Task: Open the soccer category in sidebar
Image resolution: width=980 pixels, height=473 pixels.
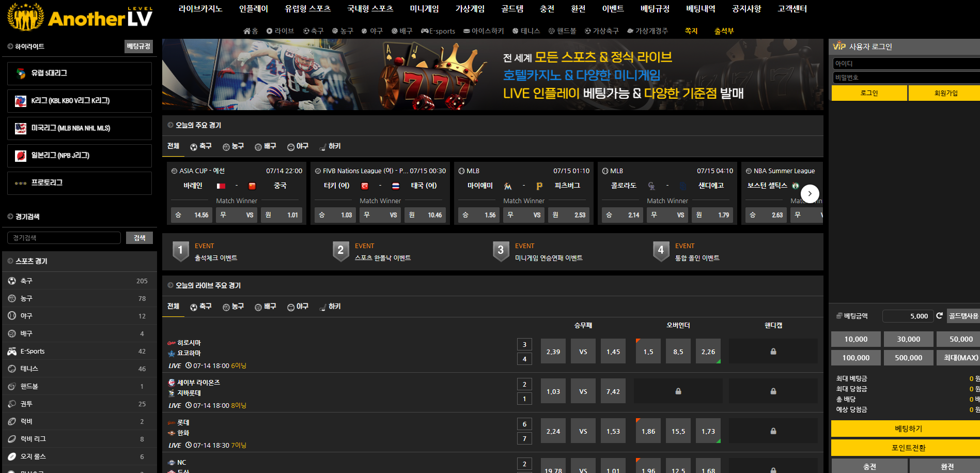Action: (x=80, y=281)
